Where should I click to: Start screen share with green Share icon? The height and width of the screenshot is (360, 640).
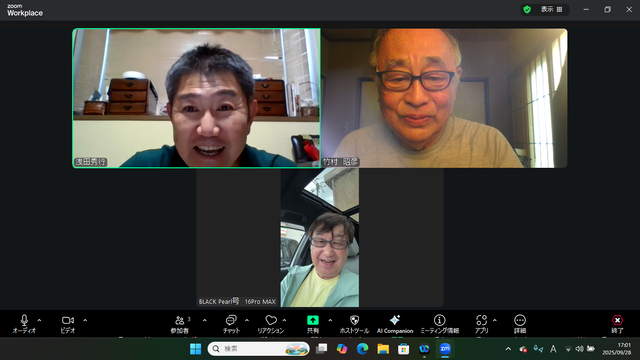313,320
